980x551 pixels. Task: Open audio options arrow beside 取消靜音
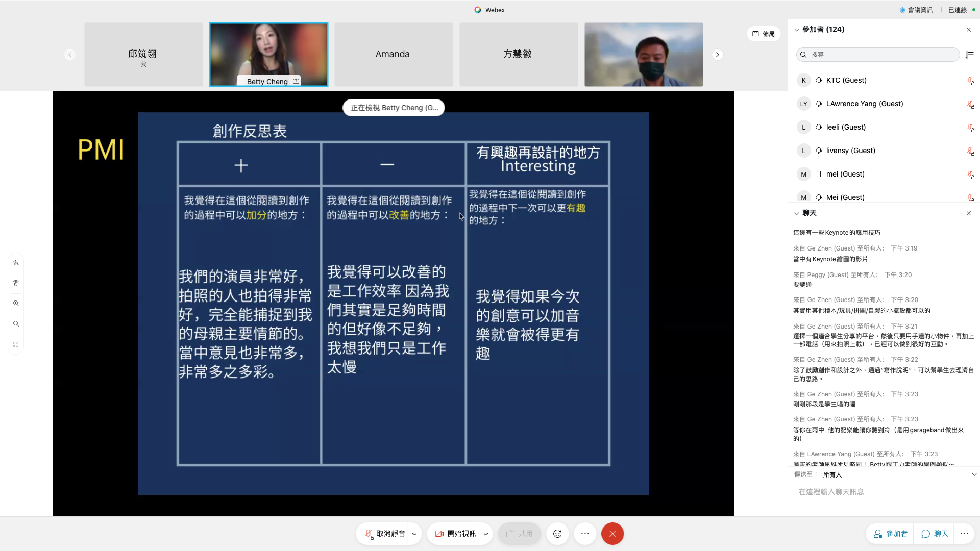414,534
